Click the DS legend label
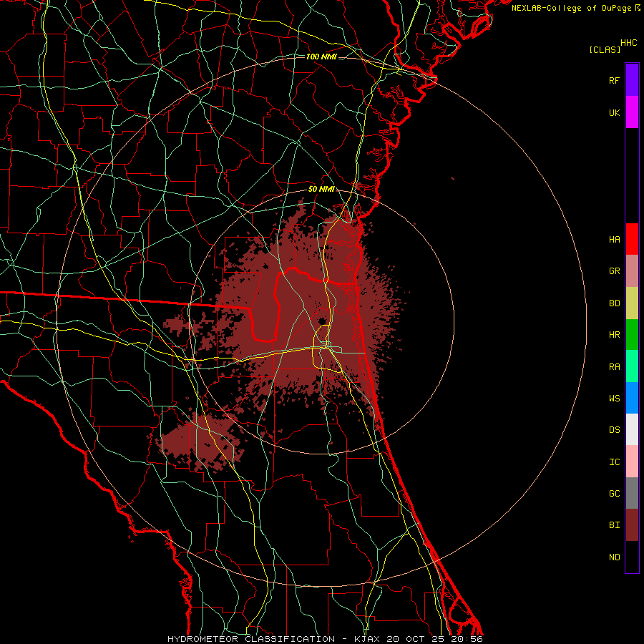The height and width of the screenshot is (644, 644). pos(614,430)
